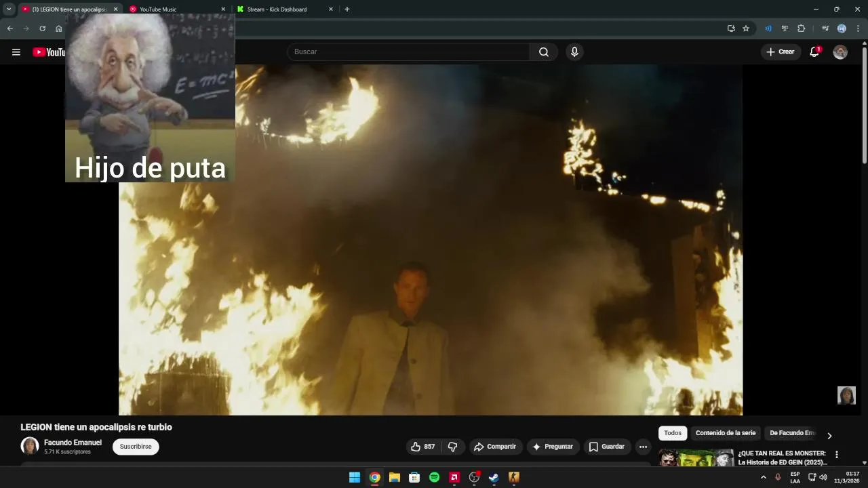Image resolution: width=868 pixels, height=488 pixels.
Task: Open the clock showing 01:17
Action: click(847, 477)
